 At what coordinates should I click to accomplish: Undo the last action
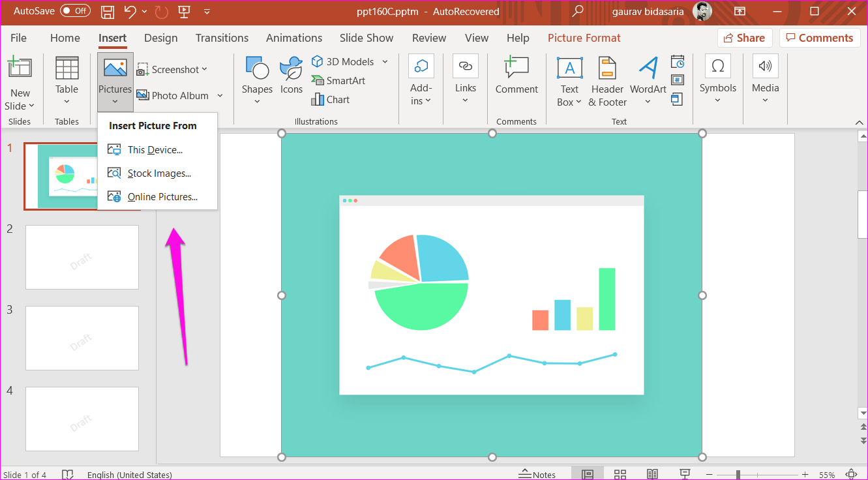pos(130,11)
